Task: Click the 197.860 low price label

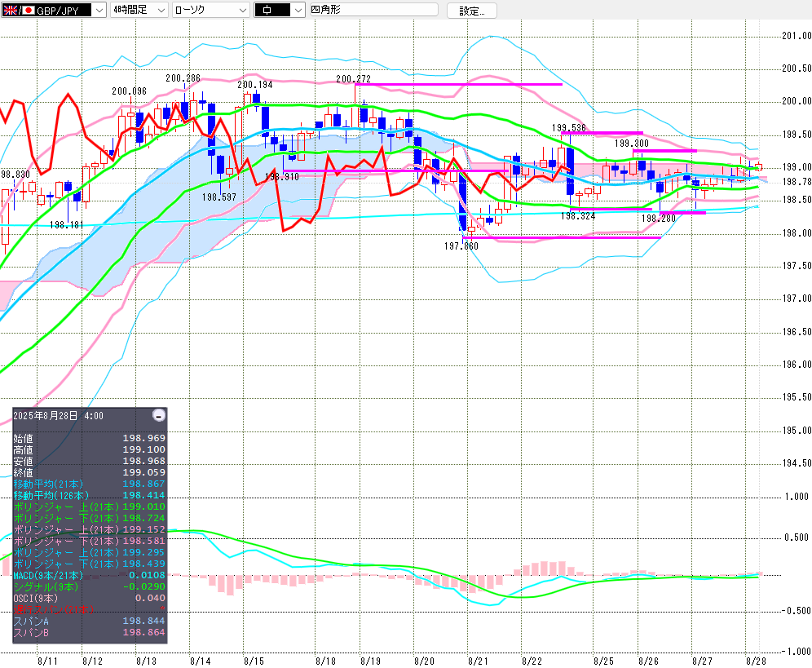Action: (461, 246)
